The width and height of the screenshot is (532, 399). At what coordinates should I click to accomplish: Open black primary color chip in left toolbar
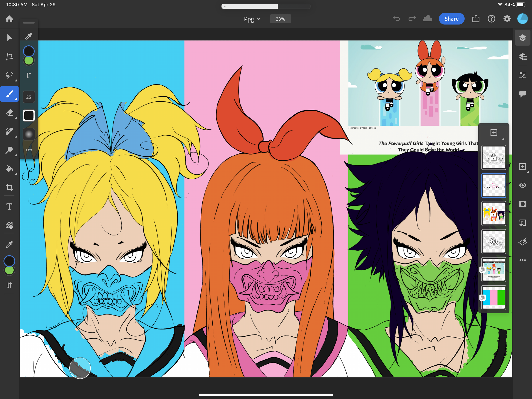tap(9, 261)
